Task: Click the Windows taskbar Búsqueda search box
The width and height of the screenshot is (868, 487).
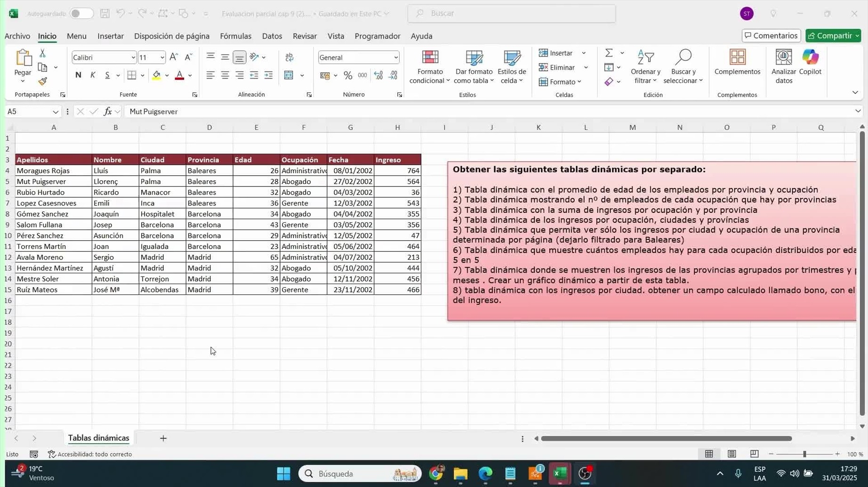Action: tap(360, 473)
